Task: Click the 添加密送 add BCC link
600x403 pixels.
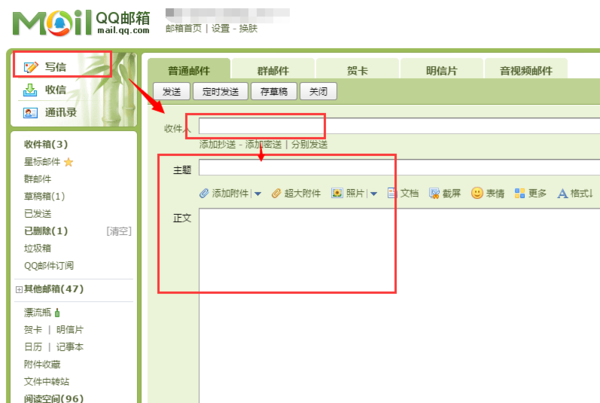Action: pos(263,145)
